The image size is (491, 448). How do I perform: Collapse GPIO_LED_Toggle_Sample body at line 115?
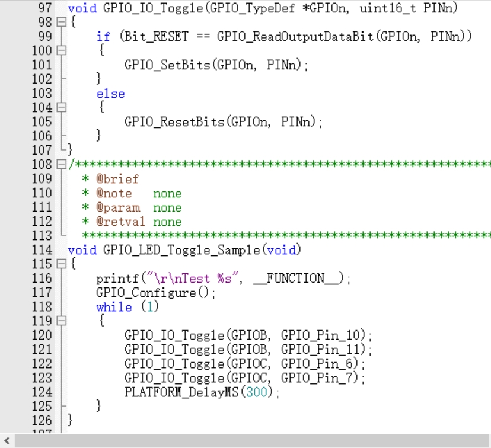click(60, 264)
